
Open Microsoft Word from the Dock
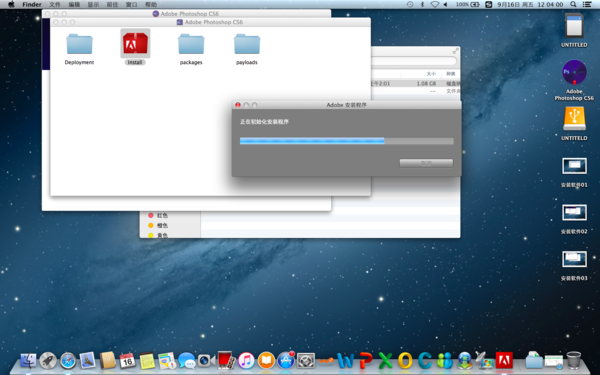coord(346,360)
